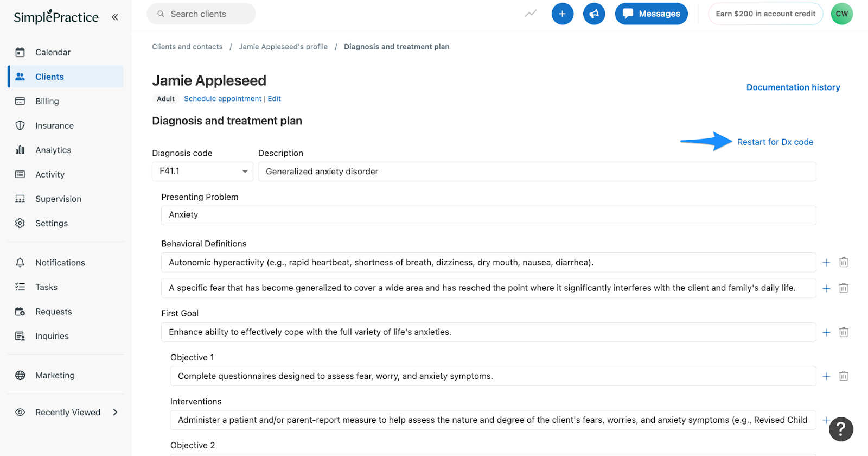The width and height of the screenshot is (868, 456).
Task: Go to the Clients section
Action: pos(66,77)
